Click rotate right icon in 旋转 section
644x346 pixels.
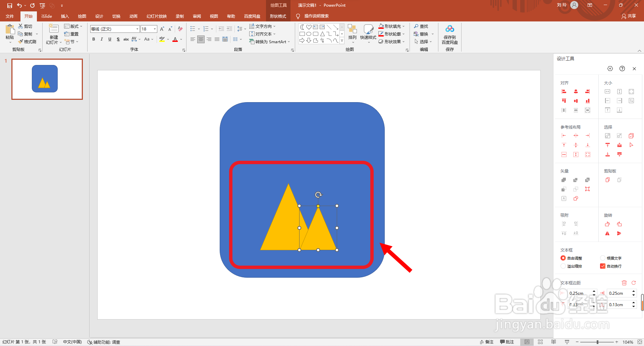[620, 224]
